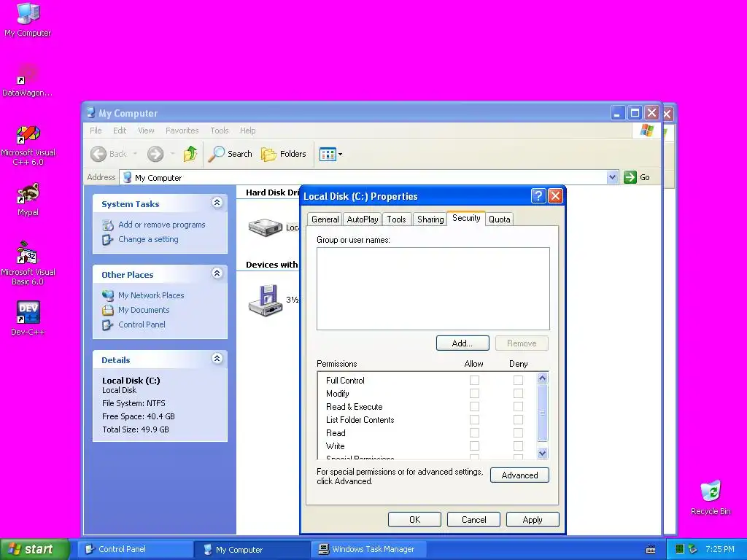Switch to the Tools tab

pyautogui.click(x=396, y=219)
